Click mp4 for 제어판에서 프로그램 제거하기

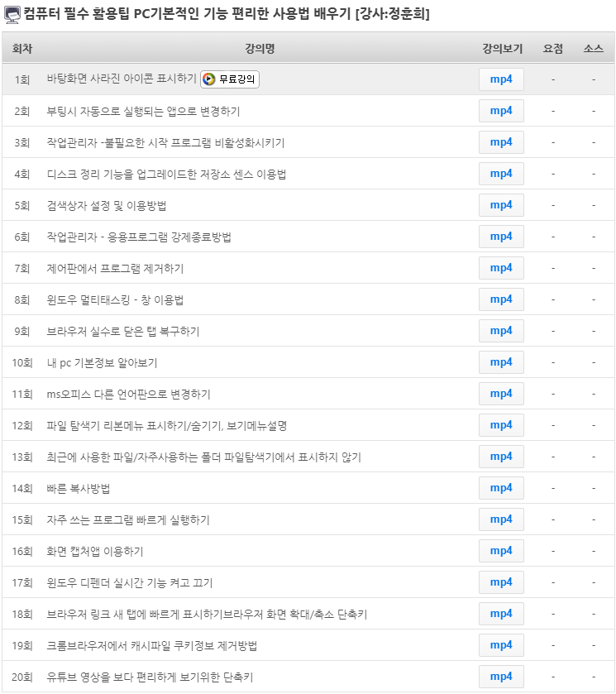pos(501,268)
